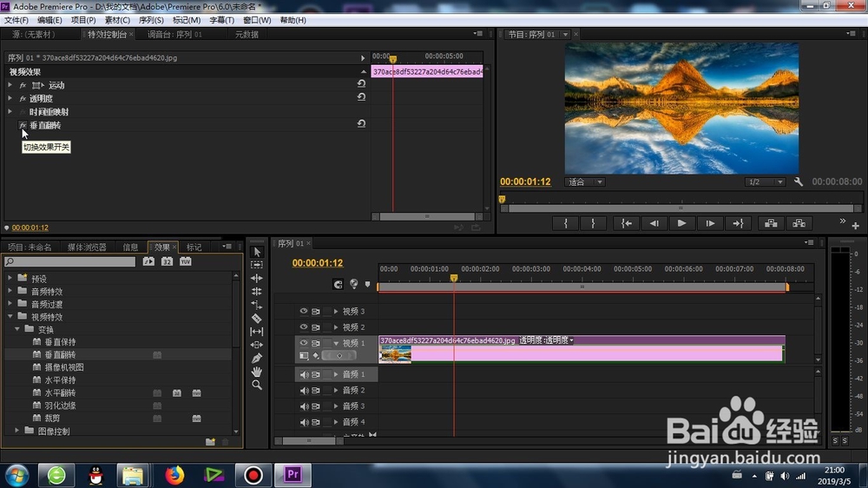The height and width of the screenshot is (488, 868).
Task: Add button with plus icon in Program monitor
Action: tap(855, 226)
